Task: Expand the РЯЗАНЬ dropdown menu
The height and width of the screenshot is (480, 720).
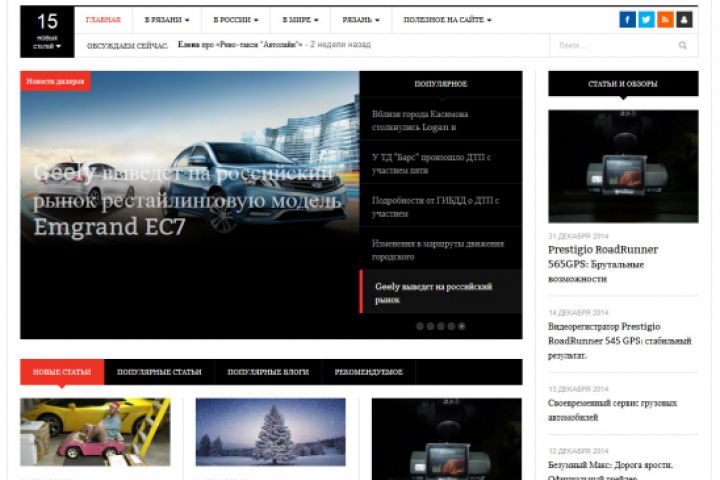Action: [x=361, y=20]
